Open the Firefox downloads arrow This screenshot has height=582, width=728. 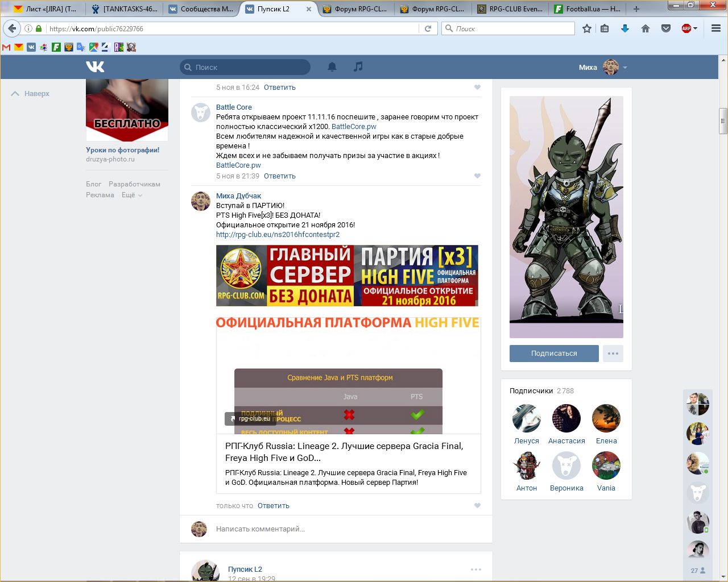click(625, 28)
